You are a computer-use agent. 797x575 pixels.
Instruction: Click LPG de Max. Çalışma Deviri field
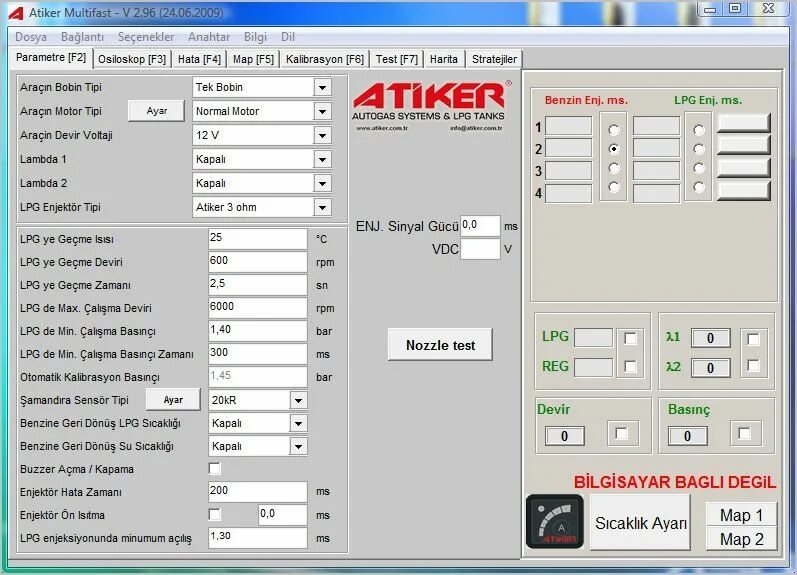(x=258, y=308)
